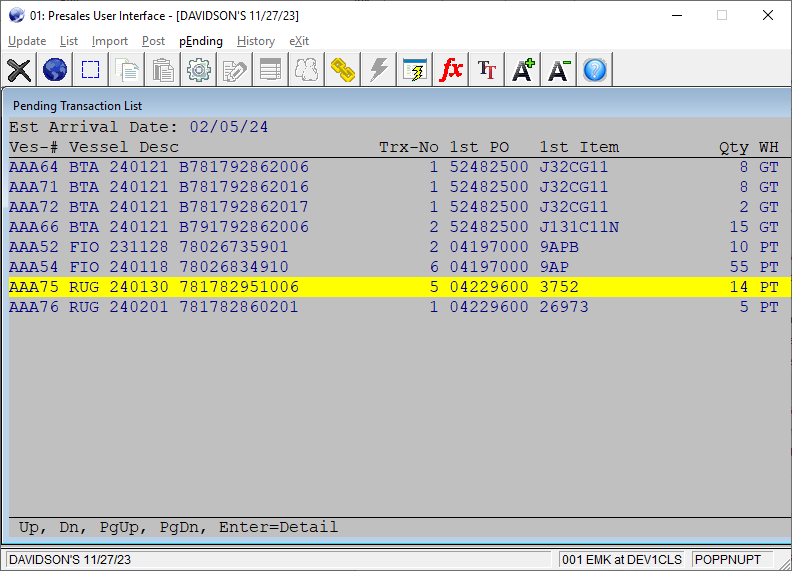Image resolution: width=792 pixels, height=571 pixels.
Task: Click the WH column header
Action: click(769, 147)
